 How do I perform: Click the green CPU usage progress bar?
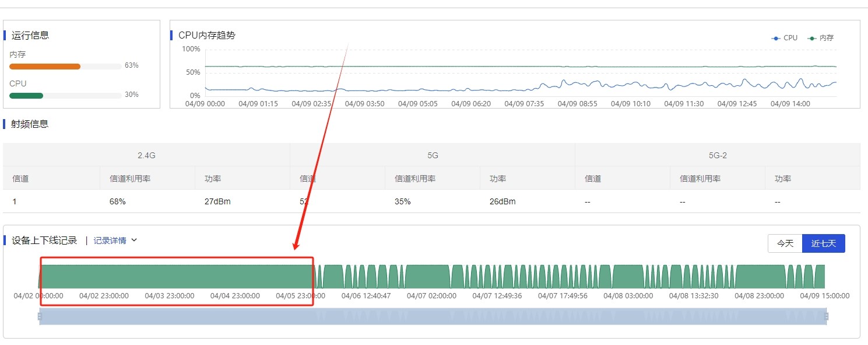click(x=26, y=96)
